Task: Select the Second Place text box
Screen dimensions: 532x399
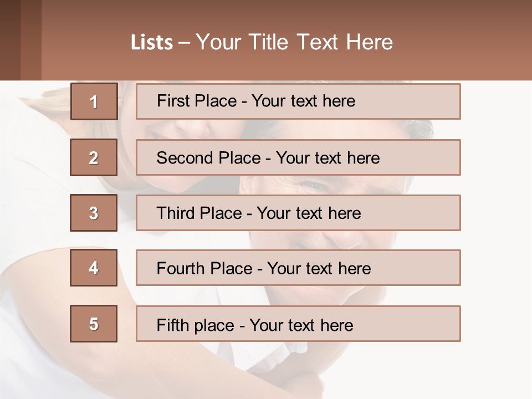Action: pos(298,157)
